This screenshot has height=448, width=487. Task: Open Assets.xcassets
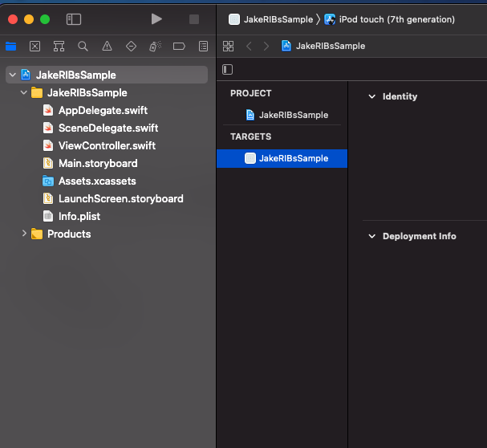[97, 181]
